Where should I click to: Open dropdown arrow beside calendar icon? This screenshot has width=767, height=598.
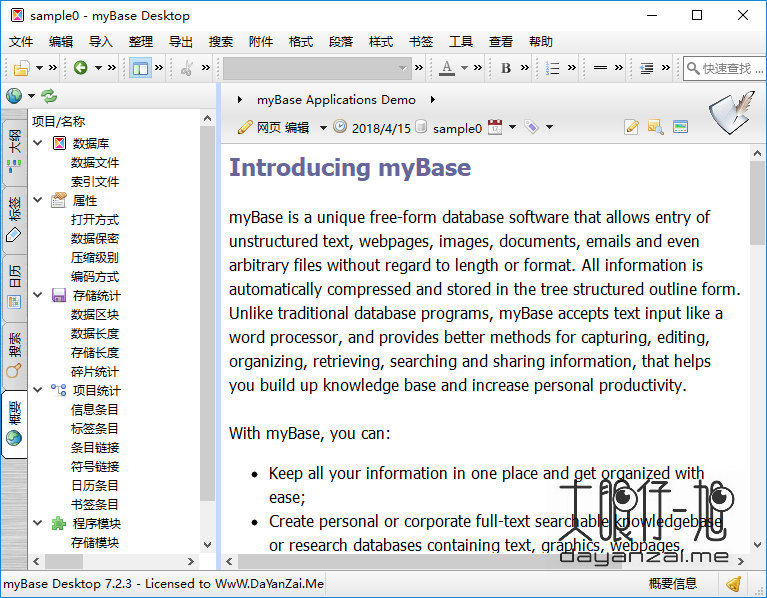coord(512,127)
